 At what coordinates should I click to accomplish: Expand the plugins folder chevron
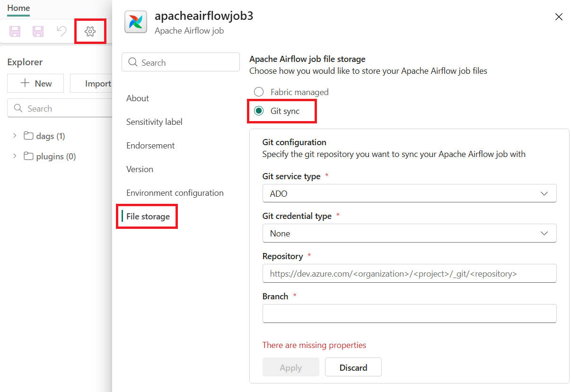pos(15,156)
